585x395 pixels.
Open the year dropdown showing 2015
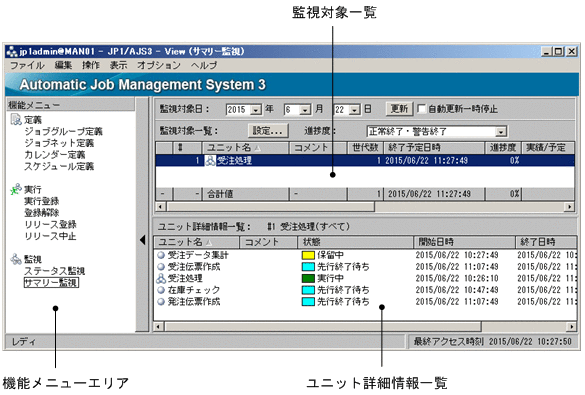tap(256, 110)
